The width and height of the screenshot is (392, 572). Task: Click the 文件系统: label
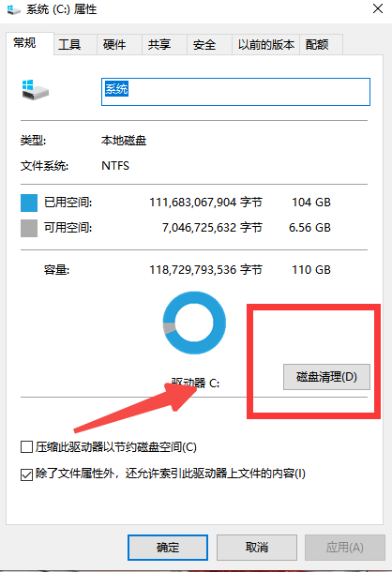coord(44,166)
